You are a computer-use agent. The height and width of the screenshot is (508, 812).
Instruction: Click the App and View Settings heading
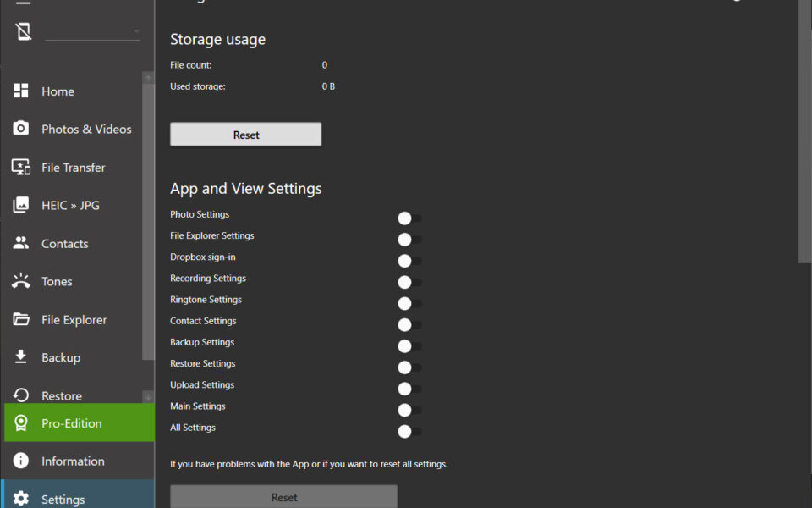pos(246,189)
